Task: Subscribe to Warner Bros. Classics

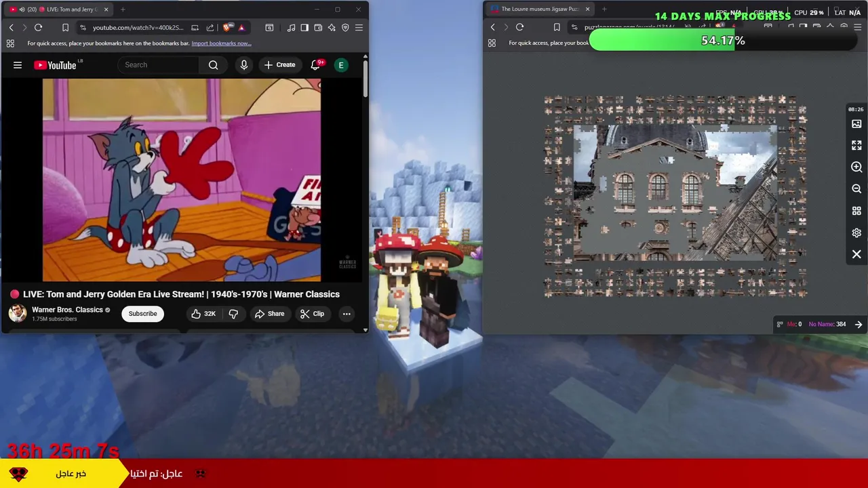Action: coord(143,314)
